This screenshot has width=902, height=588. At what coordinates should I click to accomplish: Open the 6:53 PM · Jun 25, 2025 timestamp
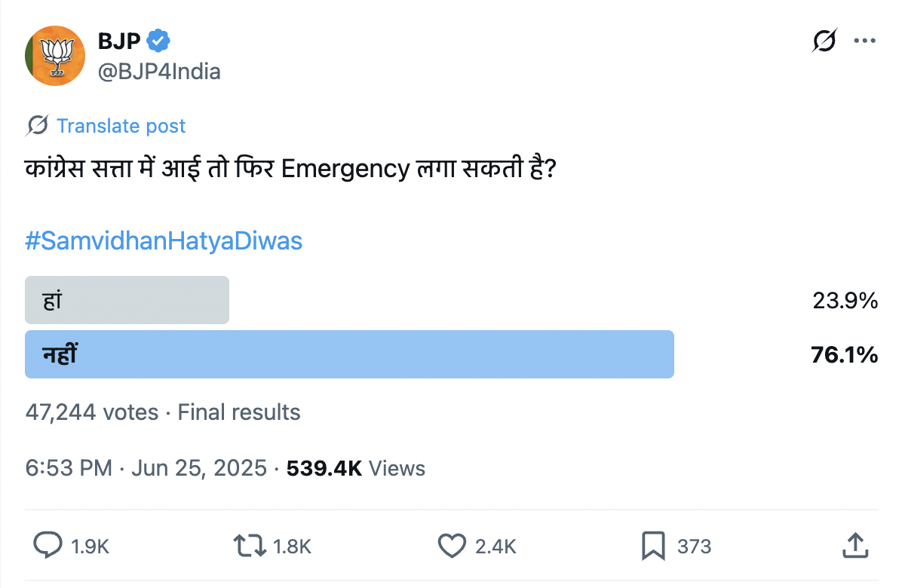(x=146, y=468)
